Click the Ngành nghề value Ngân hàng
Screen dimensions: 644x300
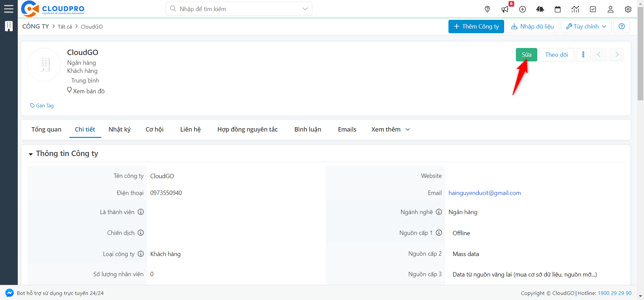[463, 212]
